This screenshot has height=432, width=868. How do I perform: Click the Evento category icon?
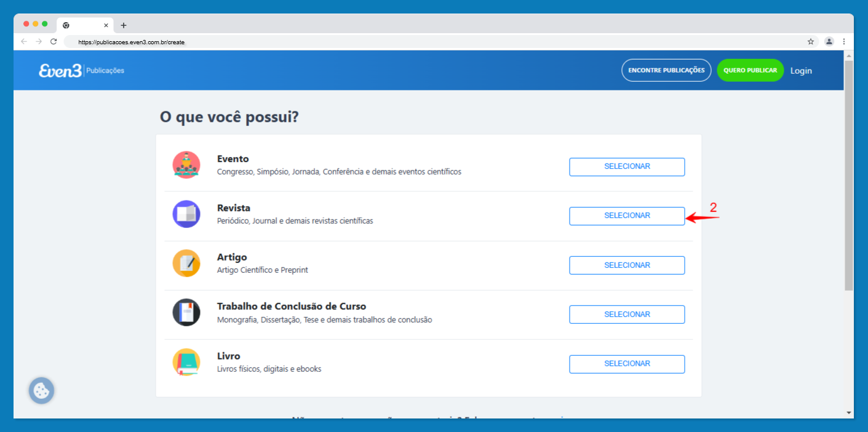pos(186,165)
